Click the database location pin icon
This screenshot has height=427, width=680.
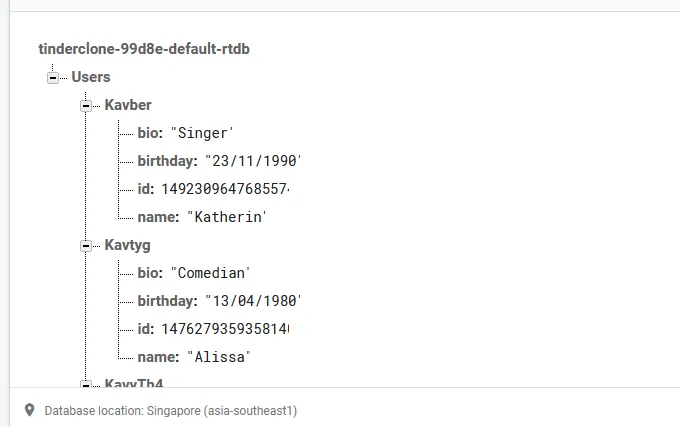tap(29, 410)
